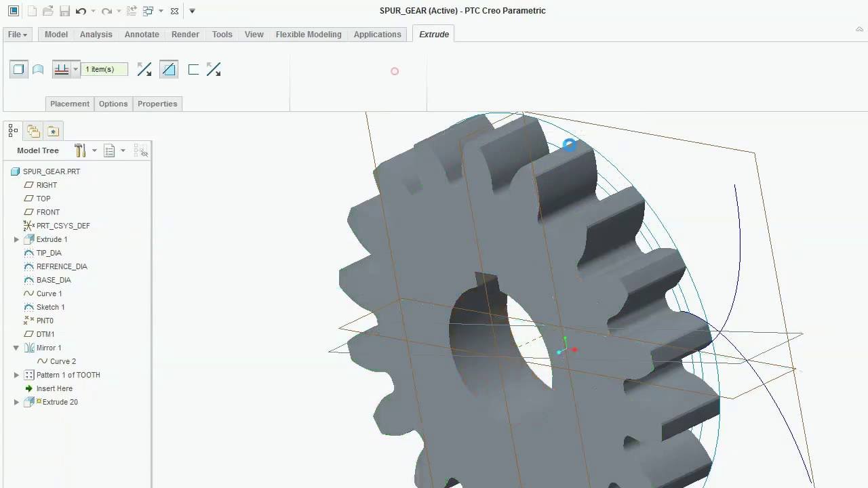The height and width of the screenshot is (488, 868).
Task: Toggle the Remove Material icon
Action: (x=169, y=69)
